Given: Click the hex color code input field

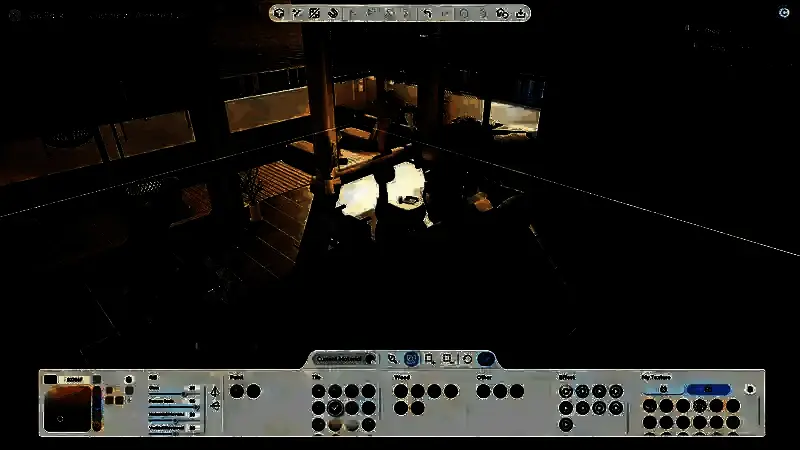Looking at the screenshot, I should 74,380.
